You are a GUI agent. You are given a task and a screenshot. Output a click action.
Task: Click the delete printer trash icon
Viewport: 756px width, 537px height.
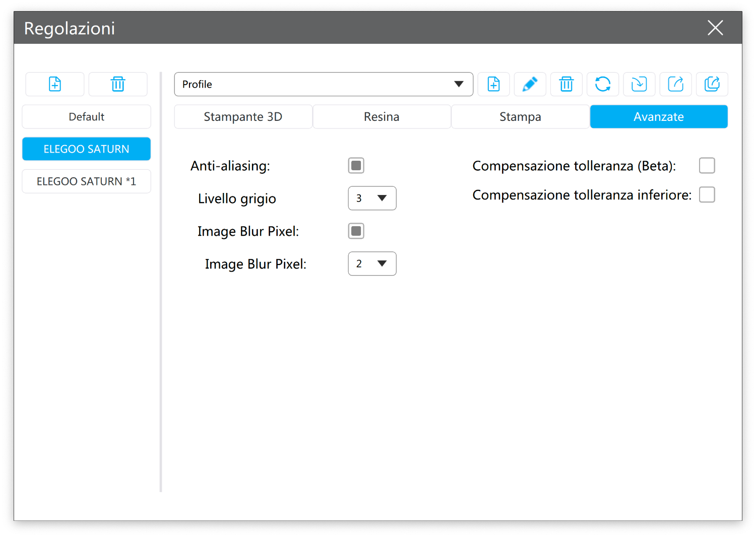tap(118, 84)
